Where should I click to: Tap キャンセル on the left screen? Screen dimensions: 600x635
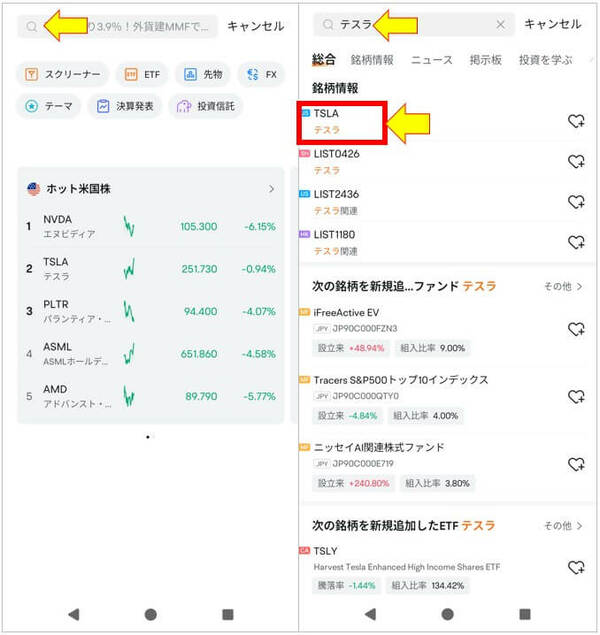pos(255,27)
